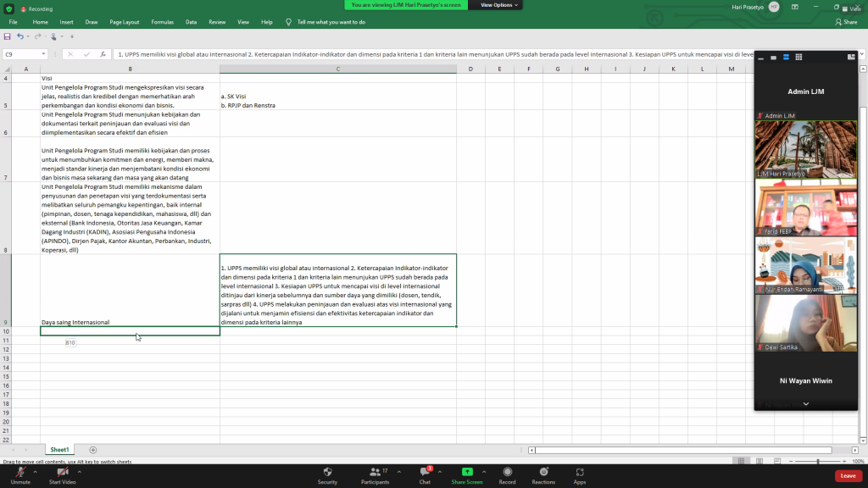Click the Save icon in Excel toolbar
Screen dimensions: 868x488
pos(8,36)
